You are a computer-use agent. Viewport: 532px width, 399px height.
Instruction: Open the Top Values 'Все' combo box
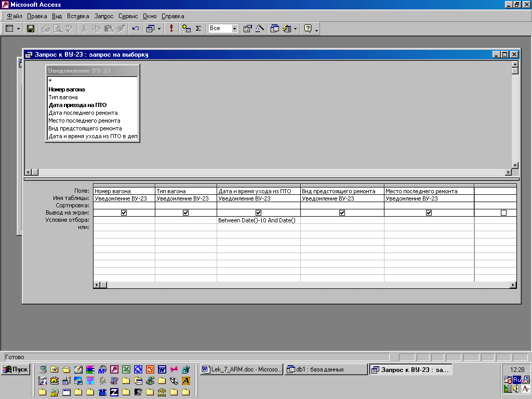[223, 29]
